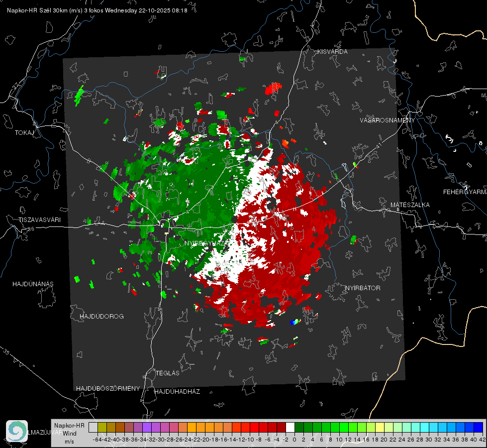Click the road number 41 label near Vásárosnamény
Image resolution: width=487 pixels, height=448 pixels.
pos(378,145)
